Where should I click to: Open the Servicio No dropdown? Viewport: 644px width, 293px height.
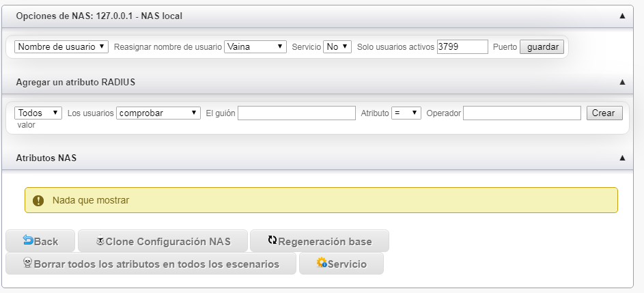click(337, 47)
